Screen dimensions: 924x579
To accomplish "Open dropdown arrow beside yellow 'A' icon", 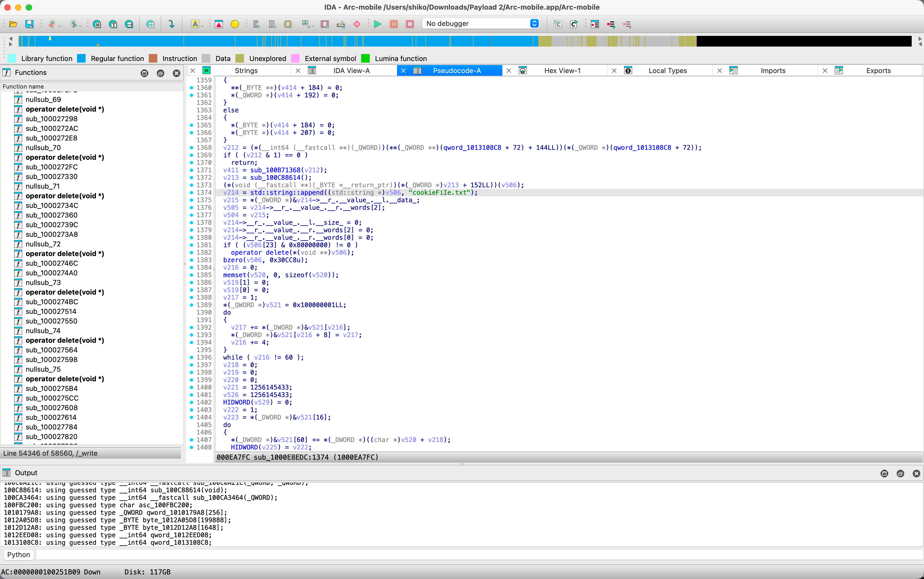I will pos(203,26).
